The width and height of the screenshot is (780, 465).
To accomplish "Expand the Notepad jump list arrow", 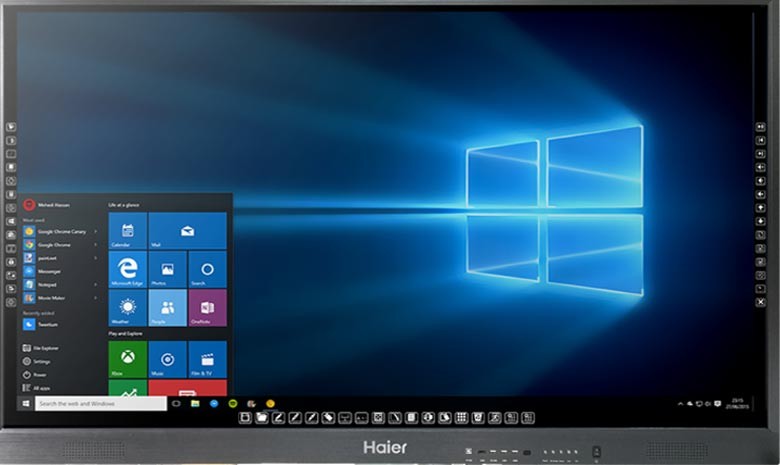I will (96, 284).
